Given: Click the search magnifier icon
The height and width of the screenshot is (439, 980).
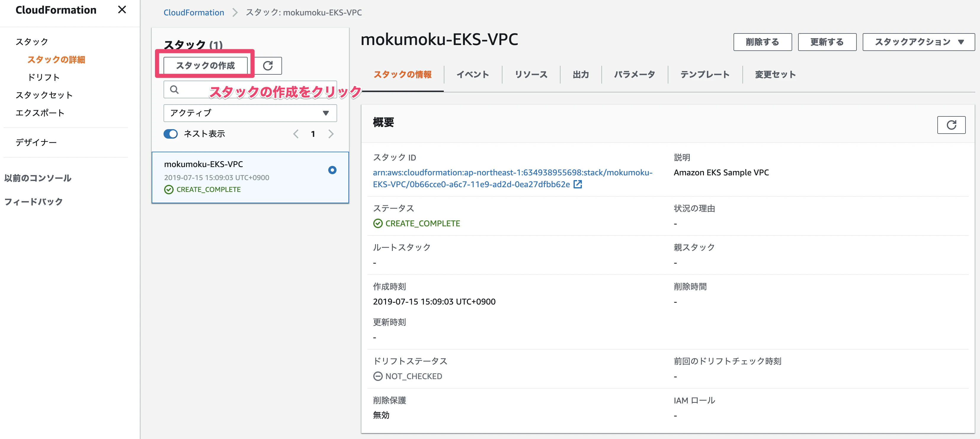Looking at the screenshot, I should point(174,89).
